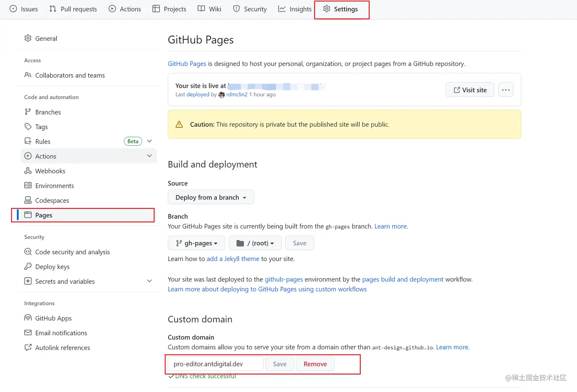Click the "DNS check successful" status text
Image resolution: width=577 pixels, height=392 pixels.
tap(205, 376)
